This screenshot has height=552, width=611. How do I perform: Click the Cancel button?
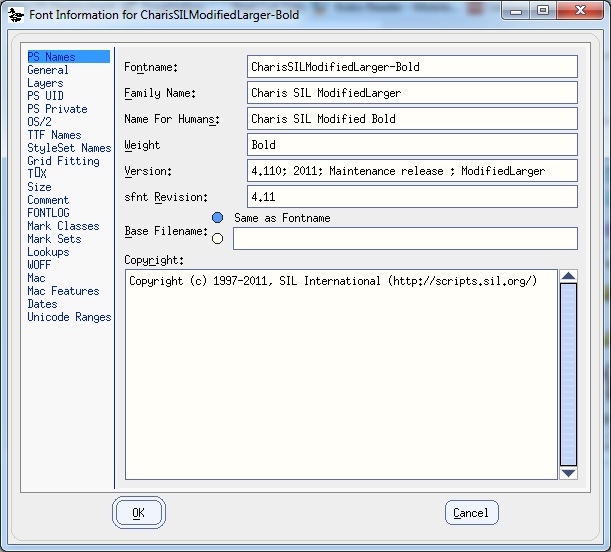click(471, 513)
